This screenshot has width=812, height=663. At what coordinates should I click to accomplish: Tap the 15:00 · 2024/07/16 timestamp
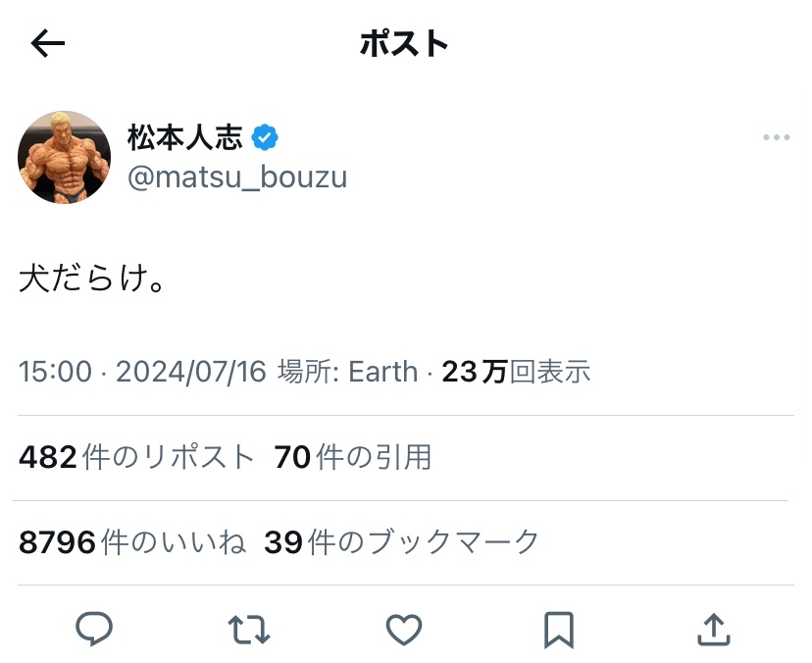[x=142, y=372]
